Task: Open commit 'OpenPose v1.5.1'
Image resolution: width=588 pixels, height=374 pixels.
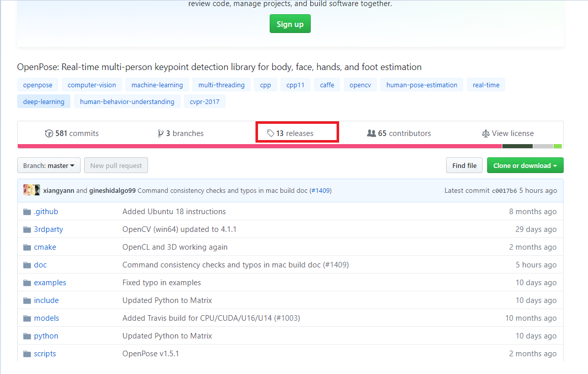Action: [151, 353]
